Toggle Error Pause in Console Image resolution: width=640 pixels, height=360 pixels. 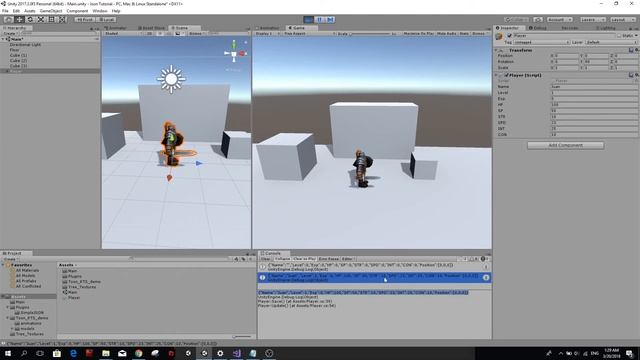pos(329,259)
